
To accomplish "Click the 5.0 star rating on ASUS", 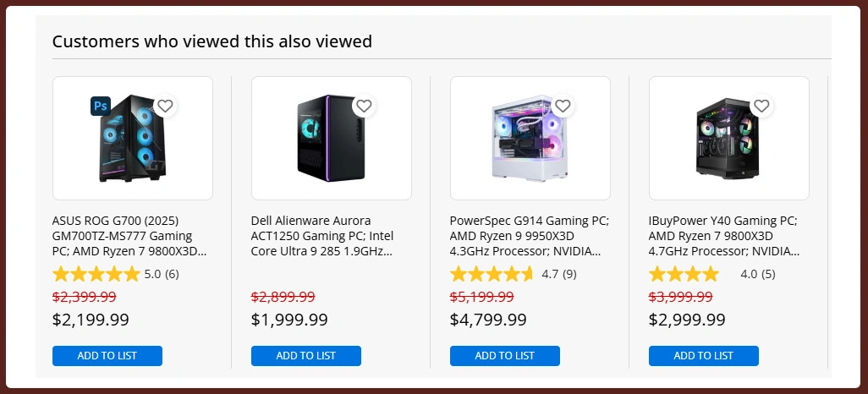I will click(96, 274).
